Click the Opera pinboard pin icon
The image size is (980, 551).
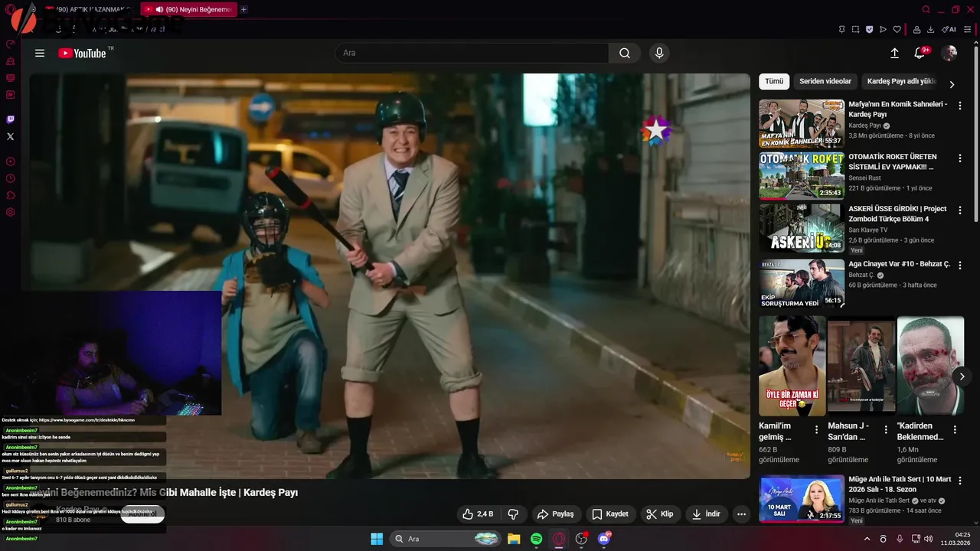pyautogui.click(x=841, y=29)
